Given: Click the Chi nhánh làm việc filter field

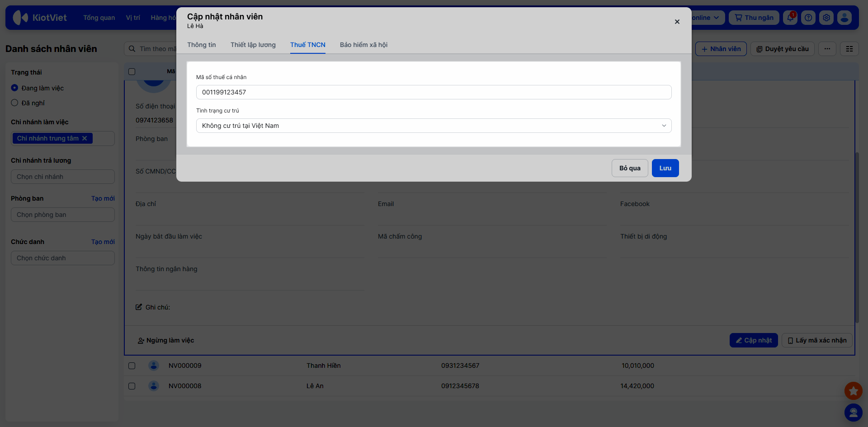Looking at the screenshot, I should tap(63, 138).
